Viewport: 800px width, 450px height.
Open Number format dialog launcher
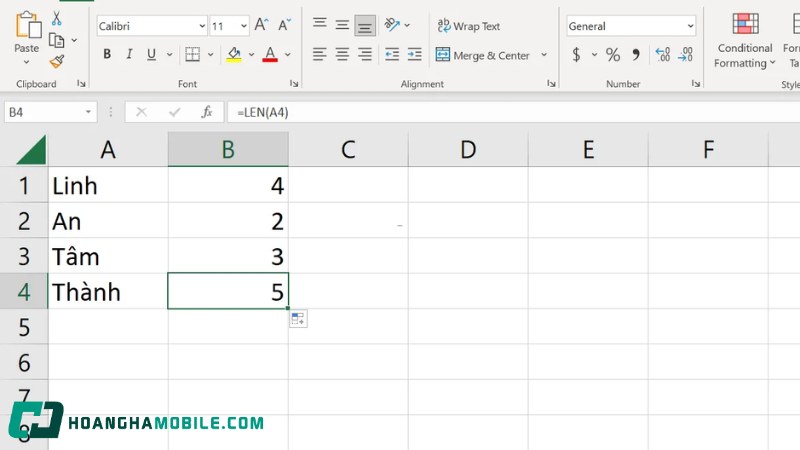tap(696, 83)
